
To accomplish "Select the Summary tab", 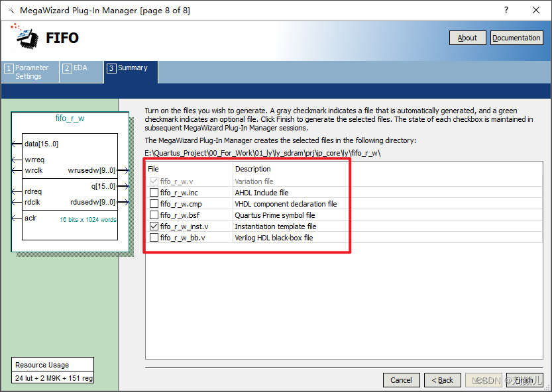I will [131, 72].
